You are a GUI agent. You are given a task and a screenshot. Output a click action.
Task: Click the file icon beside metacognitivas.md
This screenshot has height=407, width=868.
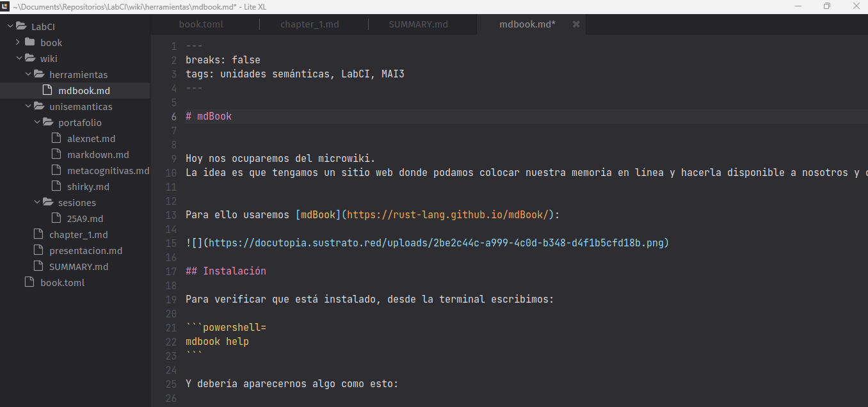56,170
